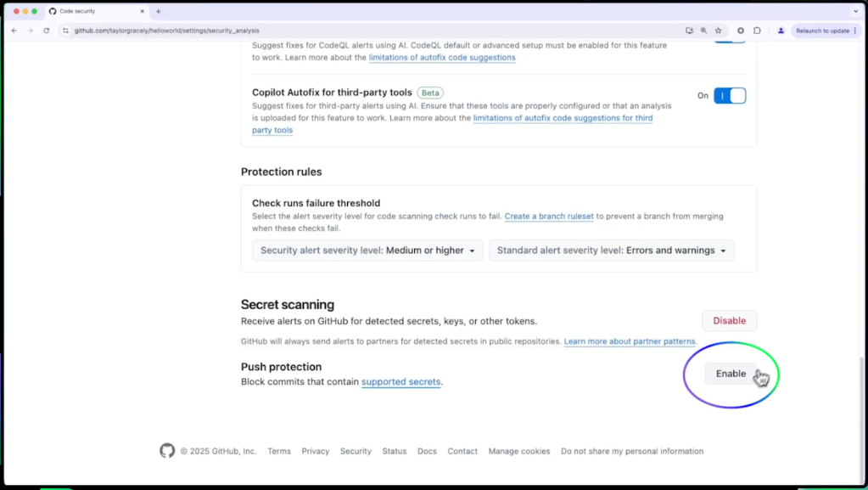Open the supported secrets link
868x490 pixels.
pyautogui.click(x=400, y=381)
